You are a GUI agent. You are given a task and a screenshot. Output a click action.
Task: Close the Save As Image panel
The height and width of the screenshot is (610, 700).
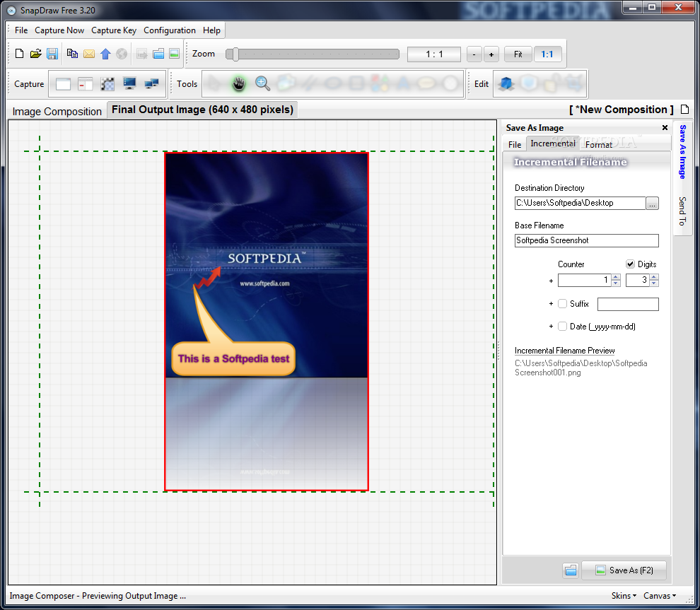[665, 128]
